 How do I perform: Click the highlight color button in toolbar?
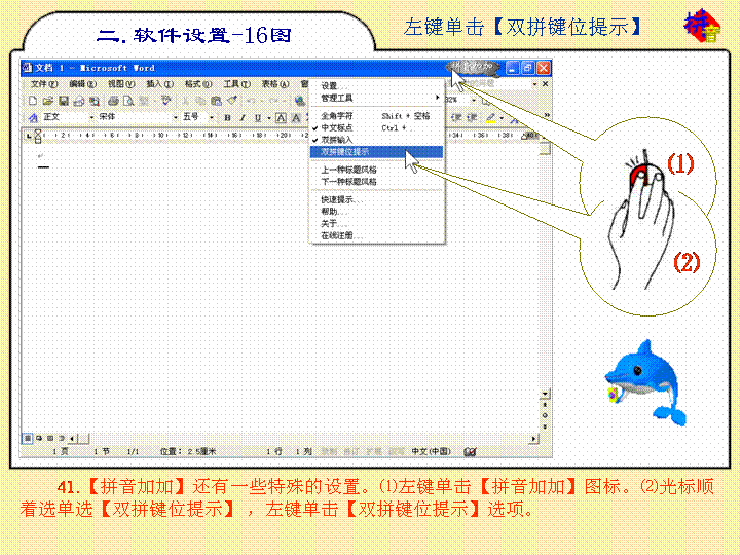tap(491, 117)
